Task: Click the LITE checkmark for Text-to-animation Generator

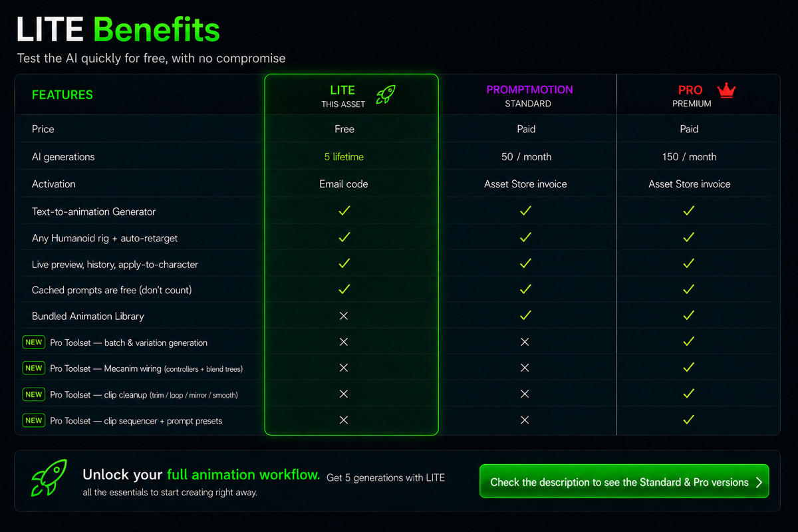Action: coord(344,211)
